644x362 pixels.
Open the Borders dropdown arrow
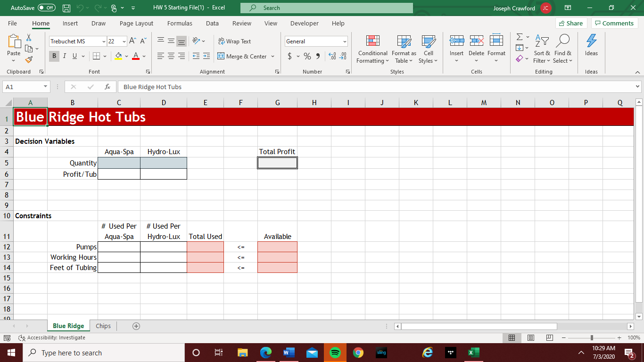coord(104,57)
